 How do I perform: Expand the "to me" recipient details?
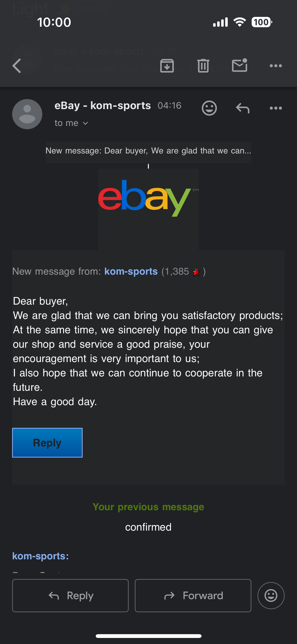pyautogui.click(x=71, y=123)
